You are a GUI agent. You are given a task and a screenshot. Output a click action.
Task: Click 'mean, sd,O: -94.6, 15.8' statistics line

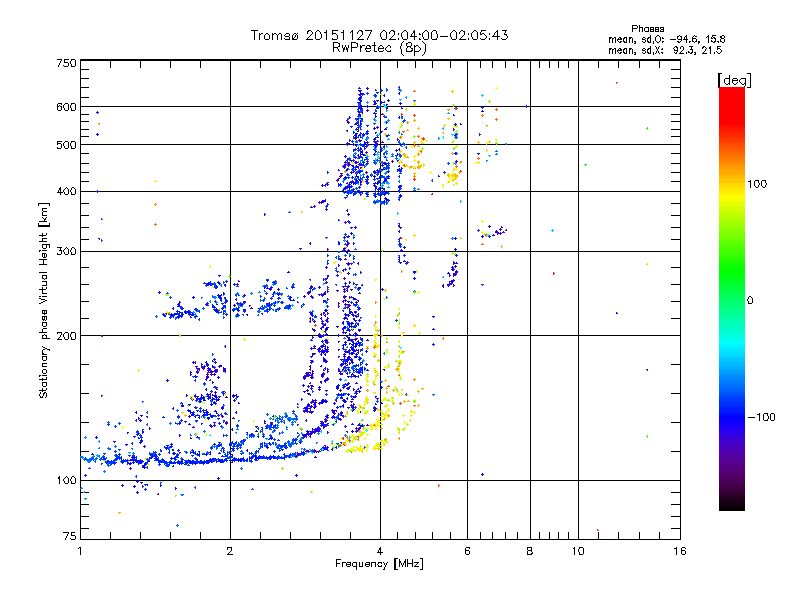coord(666,39)
